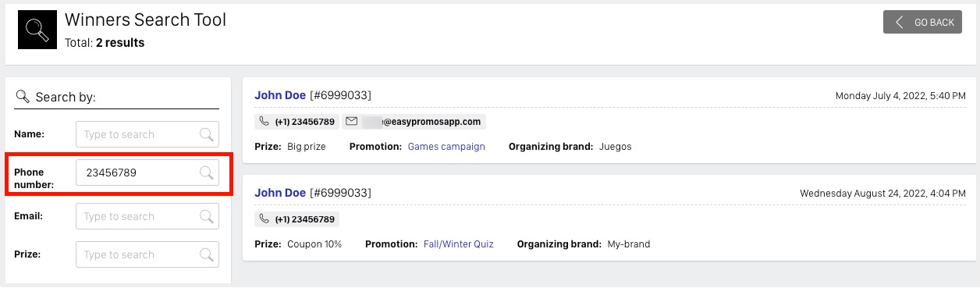The image size is (980, 288).
Task: Focus the Name search input
Action: click(x=147, y=134)
